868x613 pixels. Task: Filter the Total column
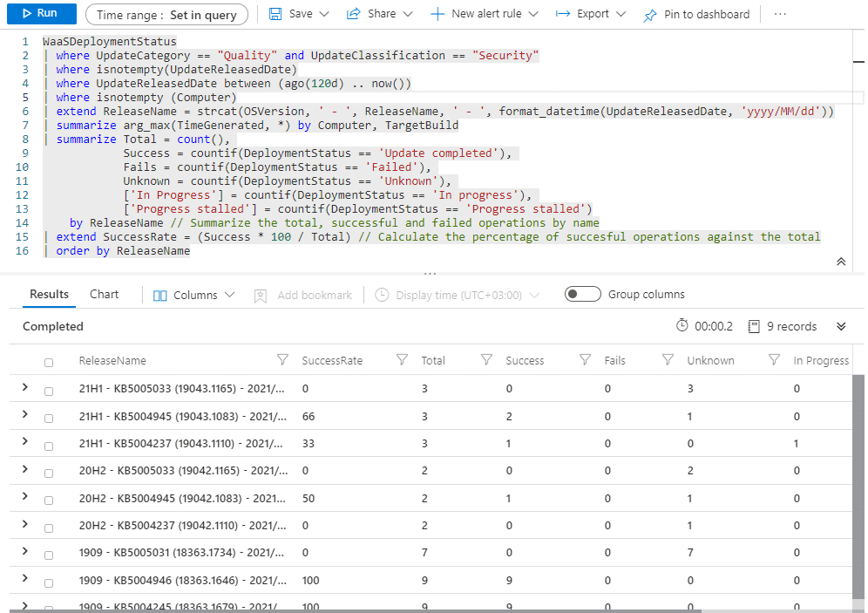tap(486, 360)
